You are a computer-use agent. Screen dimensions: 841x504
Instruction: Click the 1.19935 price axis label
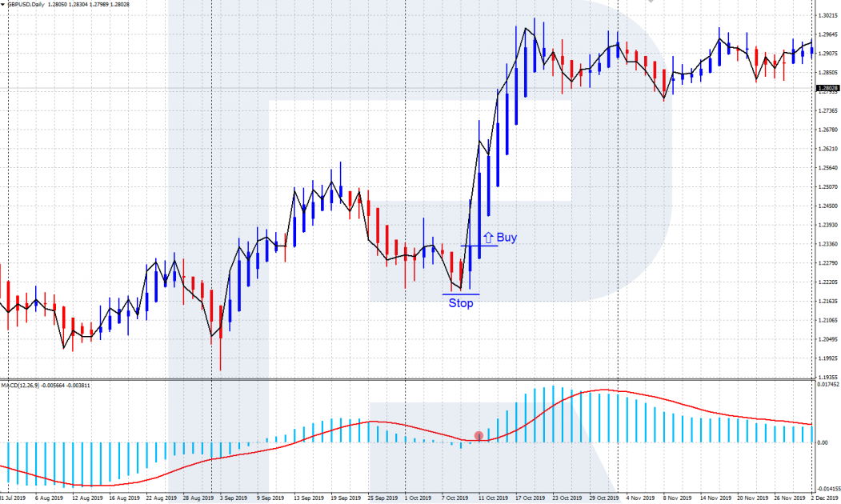(x=827, y=358)
